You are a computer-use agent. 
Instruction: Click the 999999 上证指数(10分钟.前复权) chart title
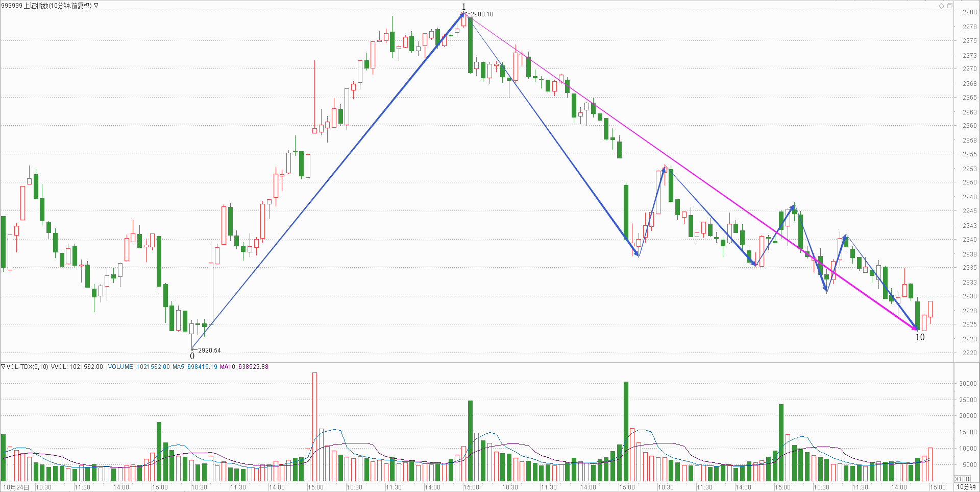click(46, 6)
